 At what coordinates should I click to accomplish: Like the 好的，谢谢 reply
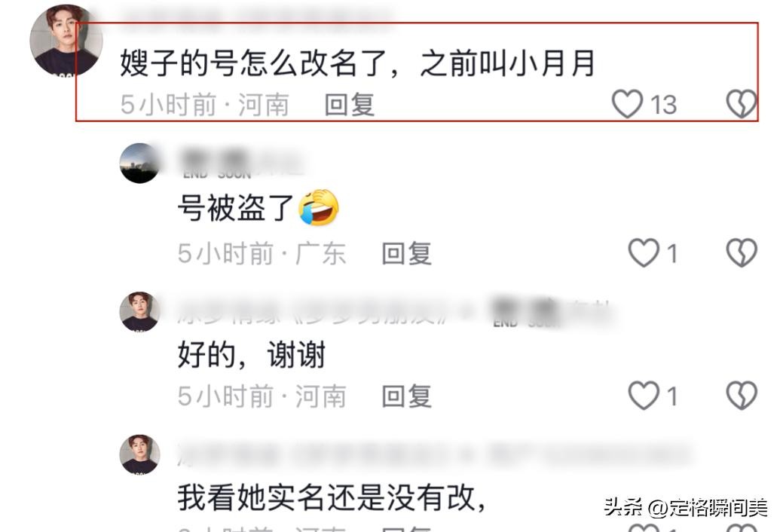pyautogui.click(x=643, y=395)
